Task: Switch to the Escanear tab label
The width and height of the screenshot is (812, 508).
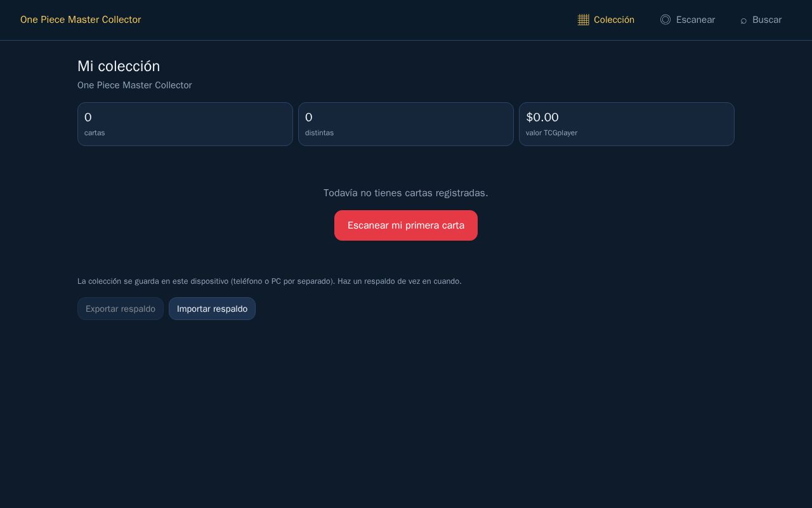Action: (695, 20)
